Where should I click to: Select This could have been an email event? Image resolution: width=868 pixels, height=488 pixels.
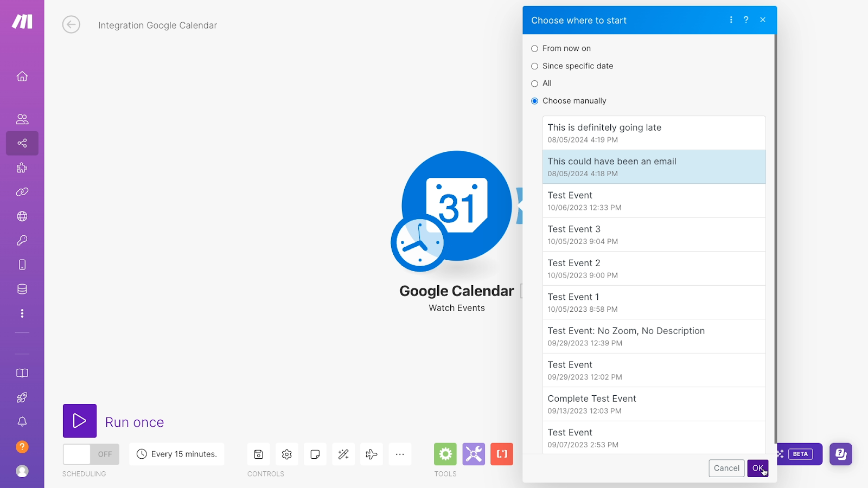(654, 167)
